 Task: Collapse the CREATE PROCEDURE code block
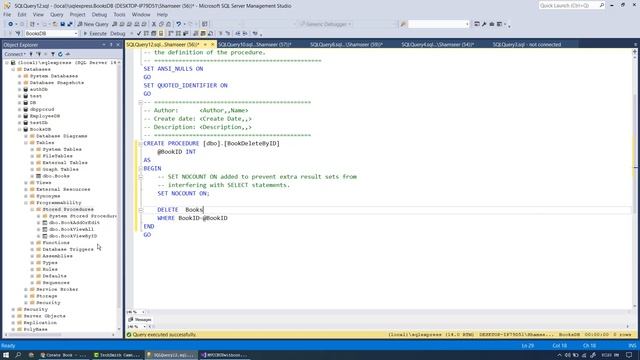[140, 144]
